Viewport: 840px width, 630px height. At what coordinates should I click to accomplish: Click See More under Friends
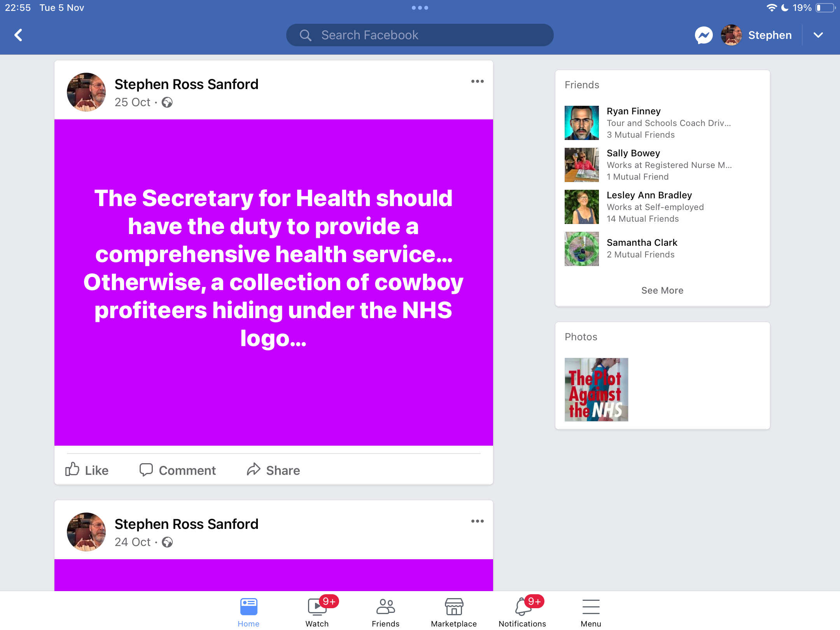pyautogui.click(x=662, y=290)
